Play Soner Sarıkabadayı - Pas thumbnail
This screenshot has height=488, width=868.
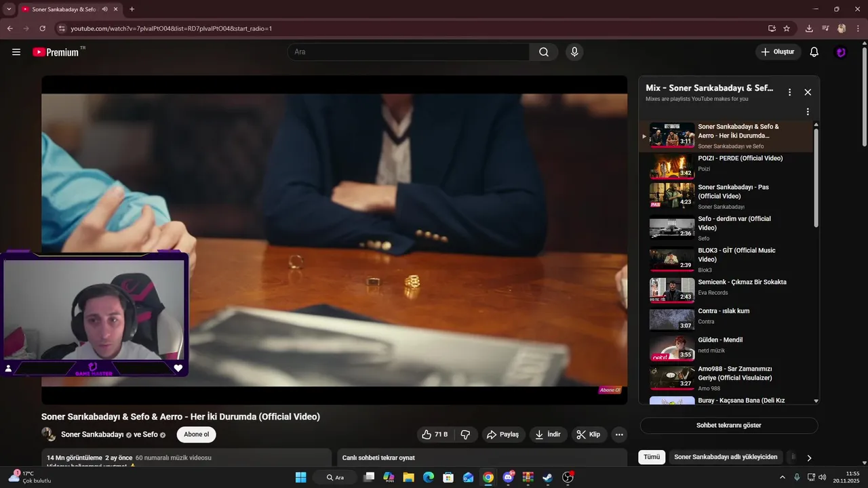click(x=672, y=195)
